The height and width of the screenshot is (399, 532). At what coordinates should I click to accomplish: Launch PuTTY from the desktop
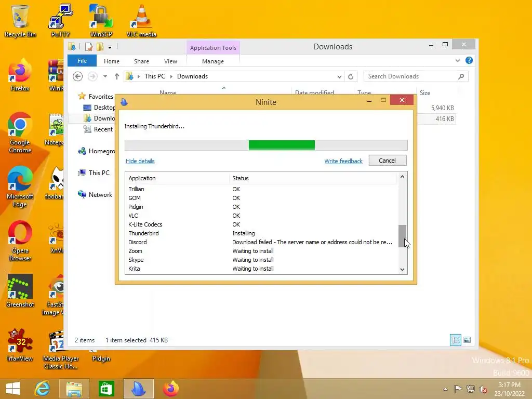click(x=60, y=20)
